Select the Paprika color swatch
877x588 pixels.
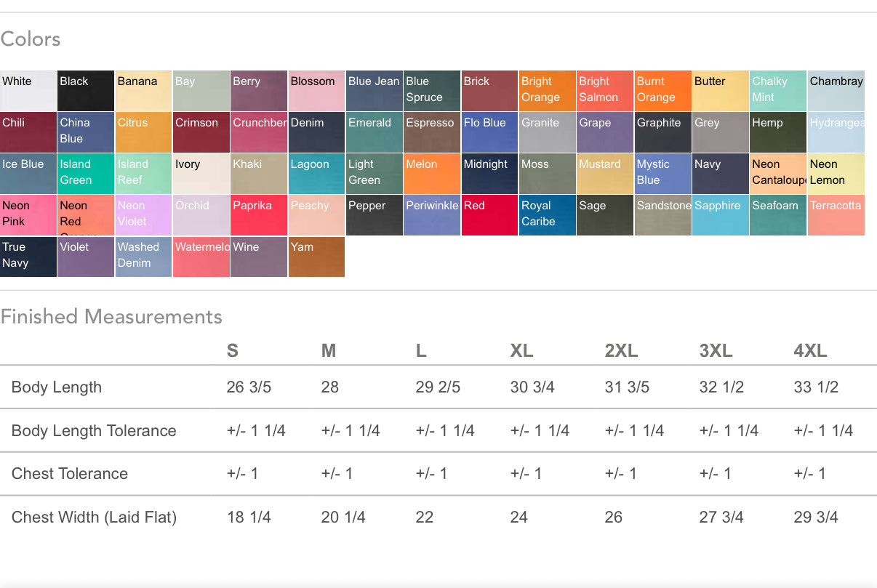pos(259,215)
